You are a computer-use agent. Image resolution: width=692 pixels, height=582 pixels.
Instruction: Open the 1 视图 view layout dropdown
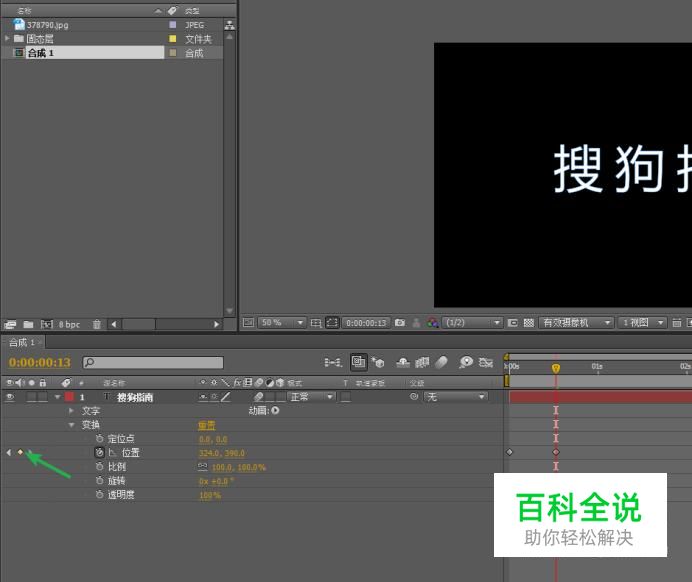pos(641,323)
